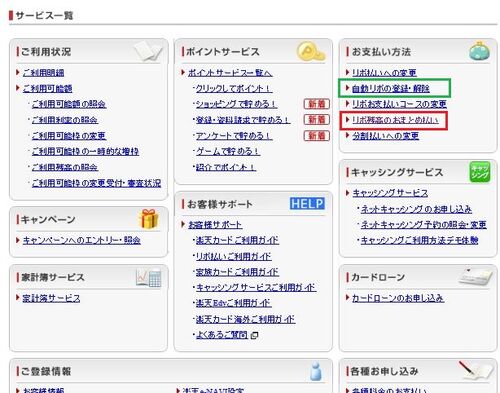The image size is (500, 393).
Task: Open ご利用残高の照会 link
Action: pos(65,167)
